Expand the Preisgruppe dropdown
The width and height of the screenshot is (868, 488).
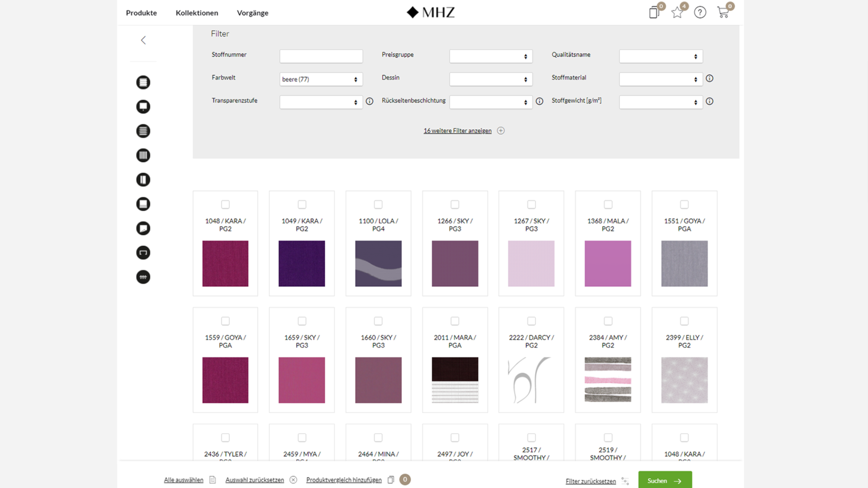click(x=490, y=56)
